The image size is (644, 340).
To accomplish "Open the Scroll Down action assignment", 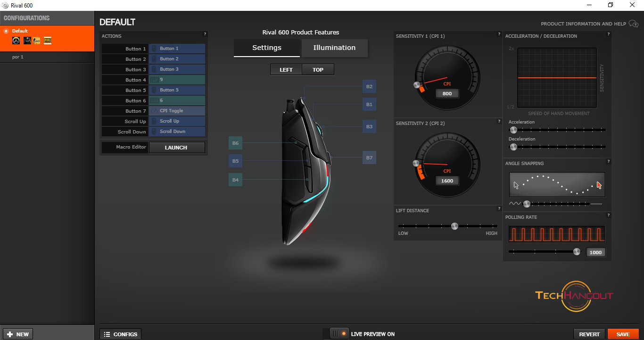I will point(177,132).
